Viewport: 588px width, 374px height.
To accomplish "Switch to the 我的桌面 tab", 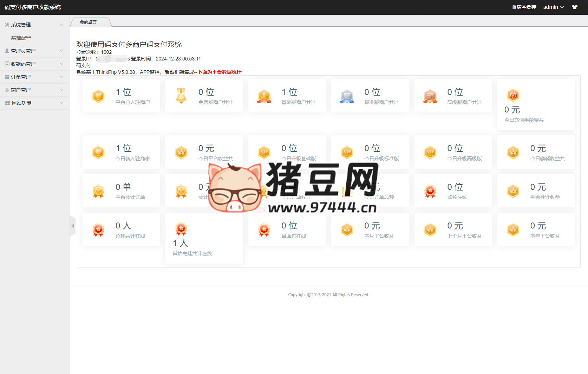I will click(x=88, y=22).
